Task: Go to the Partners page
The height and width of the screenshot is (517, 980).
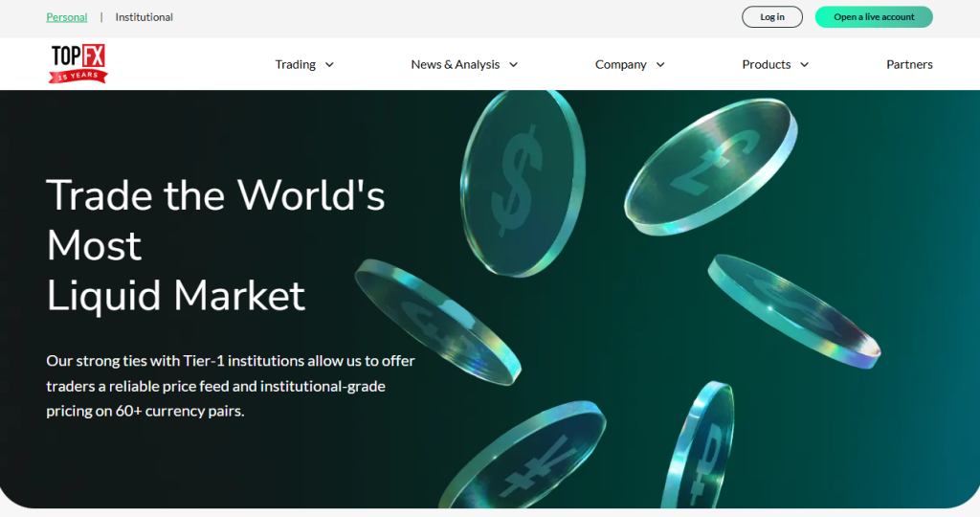Action: [x=909, y=65]
